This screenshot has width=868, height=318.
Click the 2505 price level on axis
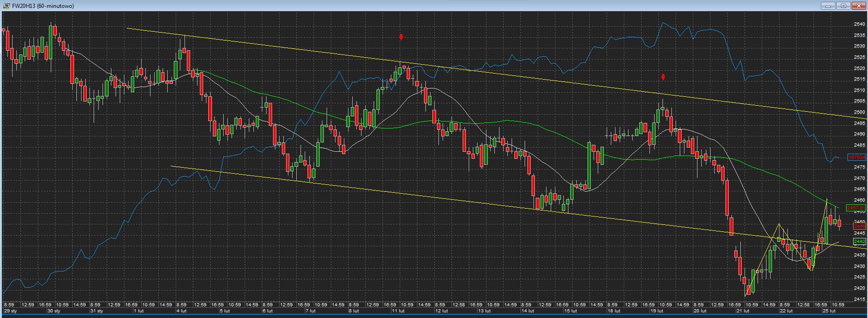click(860, 101)
